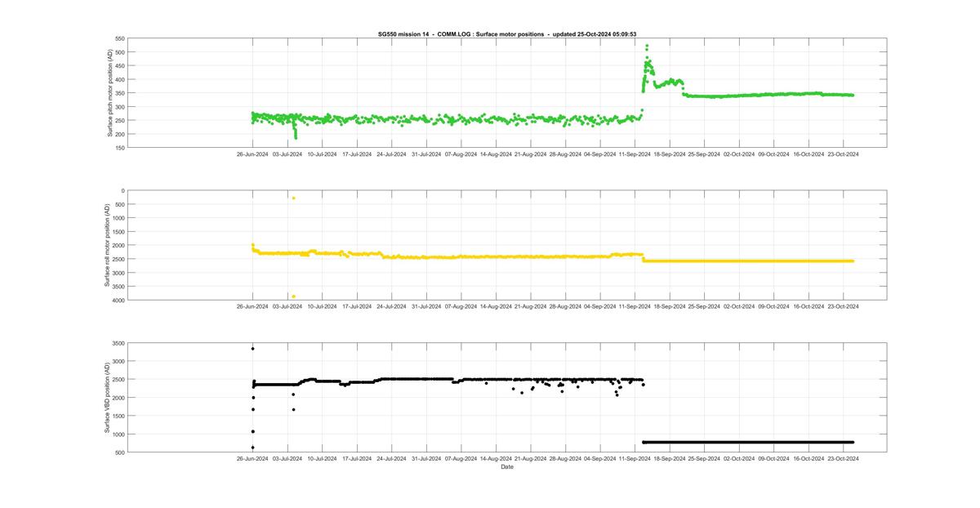Click "31-Jul-2024" date tick under the roll plot
The width and height of the screenshot is (980, 508).
pos(426,306)
